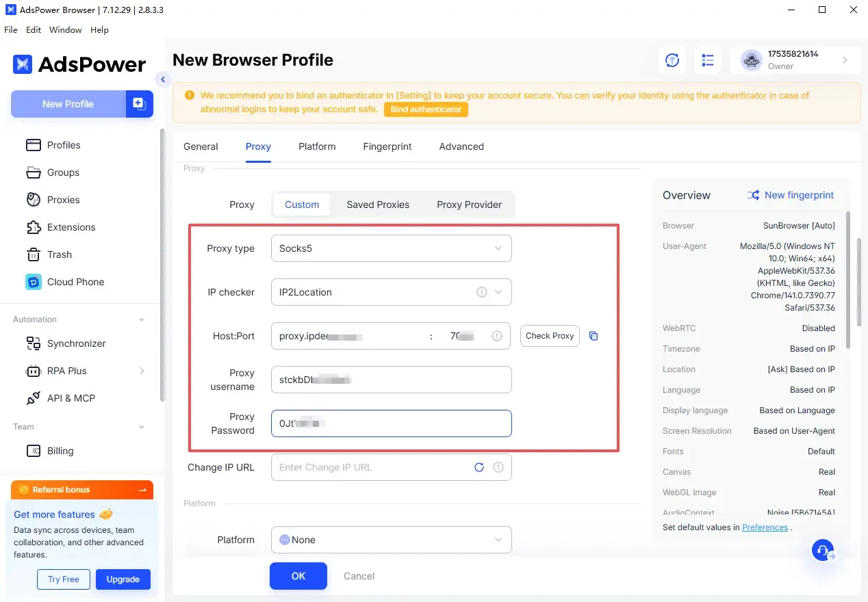Open the Window menu
868x602 pixels.
coord(66,30)
